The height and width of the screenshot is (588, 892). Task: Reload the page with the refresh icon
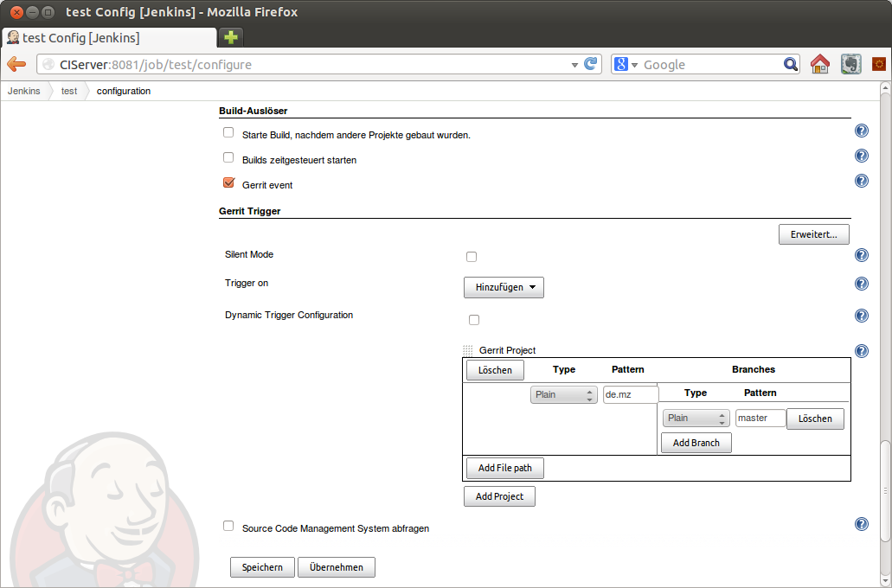pos(591,64)
